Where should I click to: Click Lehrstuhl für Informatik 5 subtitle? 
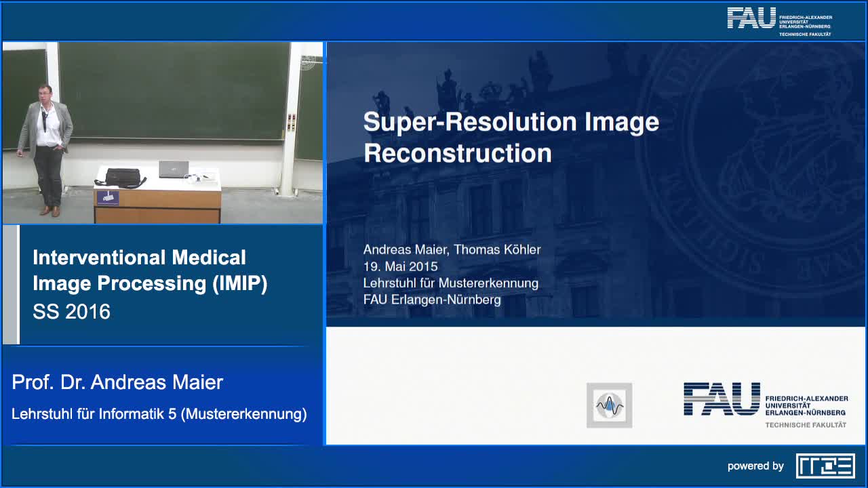click(159, 413)
